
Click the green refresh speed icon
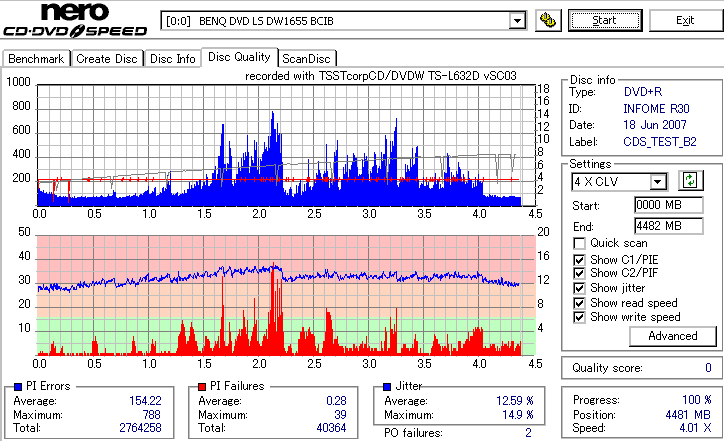coord(690,181)
